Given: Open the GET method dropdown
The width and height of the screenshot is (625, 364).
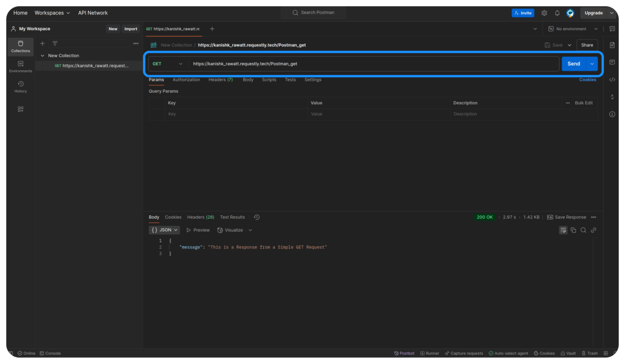Looking at the screenshot, I should pyautogui.click(x=167, y=63).
